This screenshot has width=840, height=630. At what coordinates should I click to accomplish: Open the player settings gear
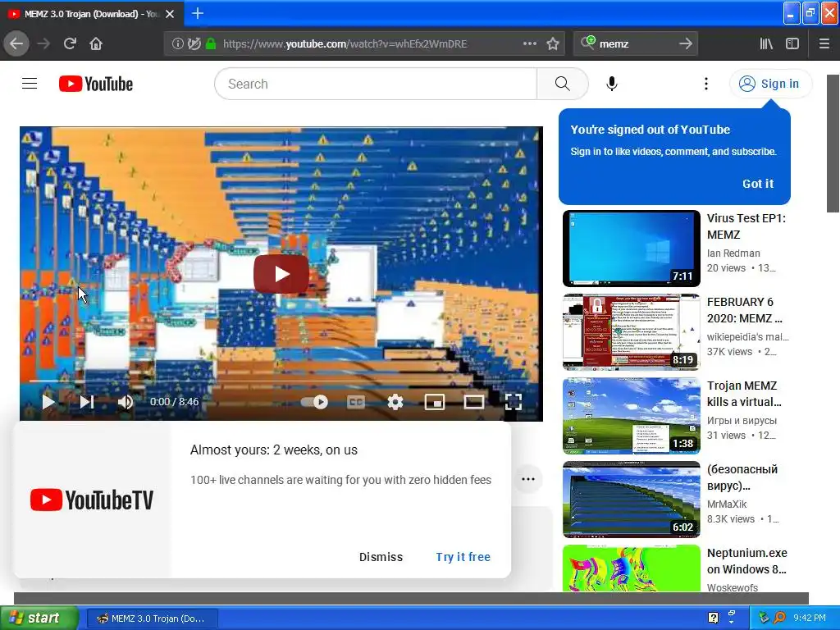tap(395, 402)
